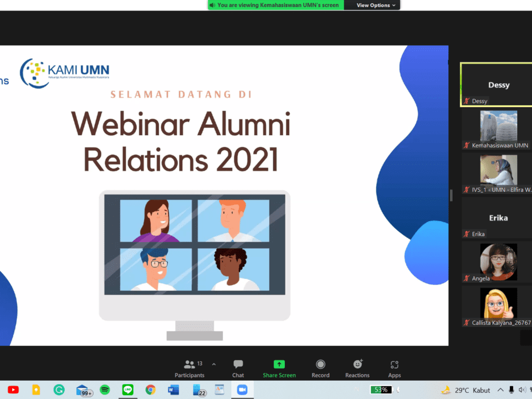This screenshot has height=399, width=532.
Task: Click the green Share Screen button
Action: (279, 369)
